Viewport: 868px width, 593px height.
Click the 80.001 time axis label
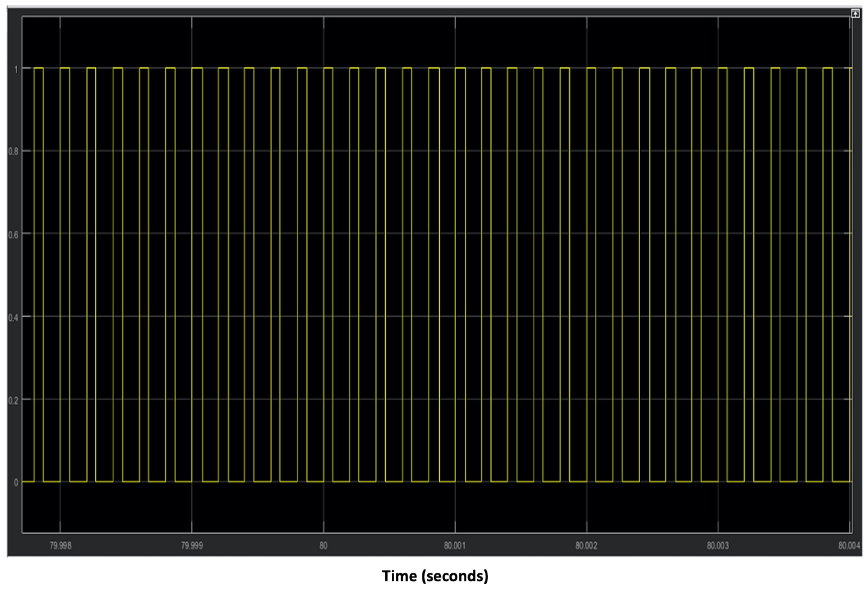tap(454, 546)
